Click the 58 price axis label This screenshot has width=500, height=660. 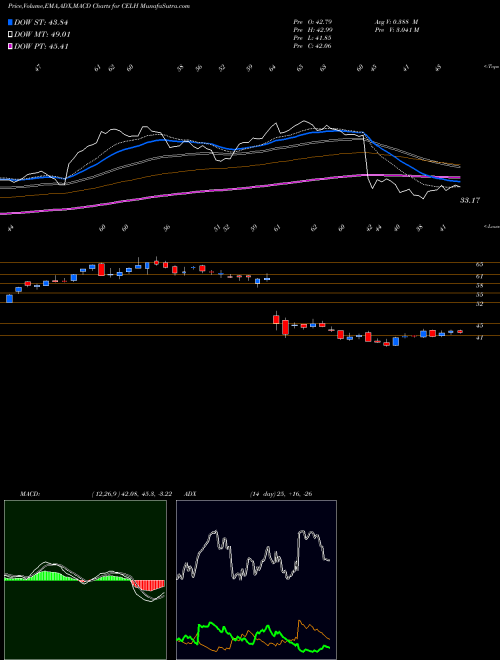pos(479,285)
